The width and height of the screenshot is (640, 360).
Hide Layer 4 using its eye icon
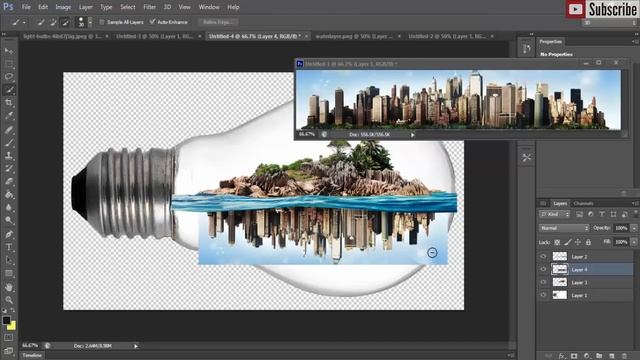coord(543,269)
